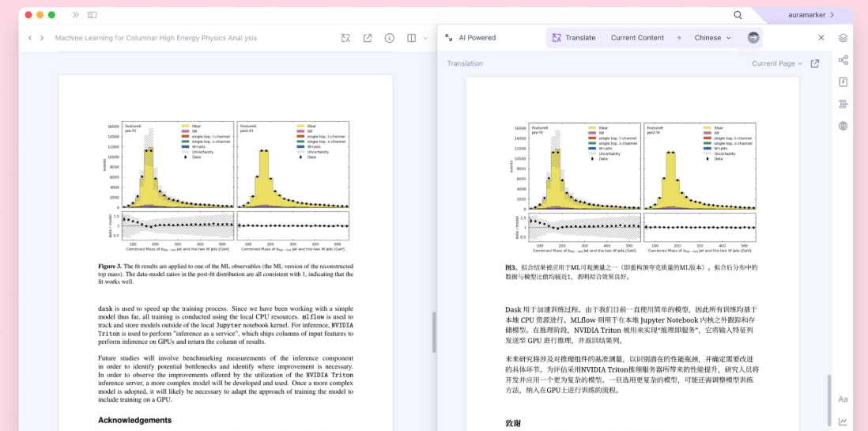Click translated paragraph starting '未来研究将'
This screenshot has height=431, width=868.
(x=631, y=375)
